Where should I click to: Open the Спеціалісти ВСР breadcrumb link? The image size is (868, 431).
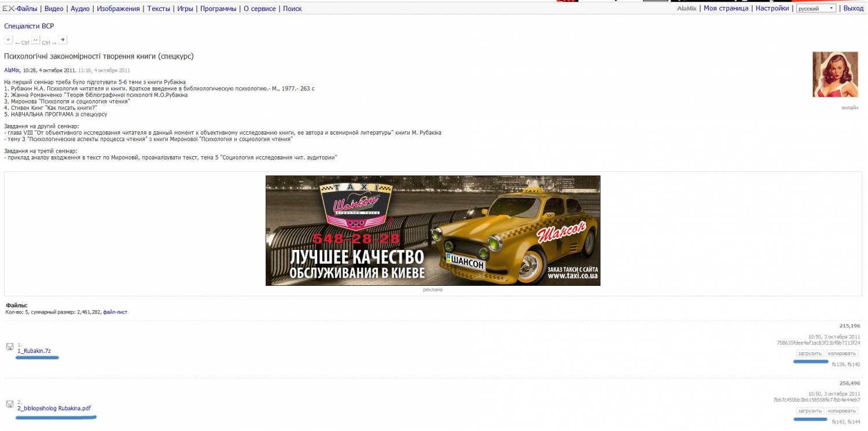click(x=29, y=26)
